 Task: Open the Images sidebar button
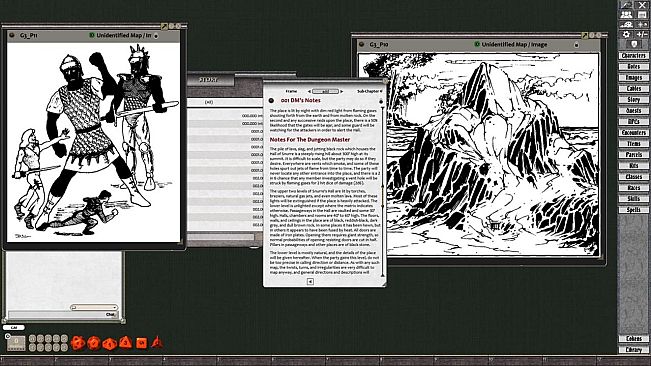pos(634,78)
